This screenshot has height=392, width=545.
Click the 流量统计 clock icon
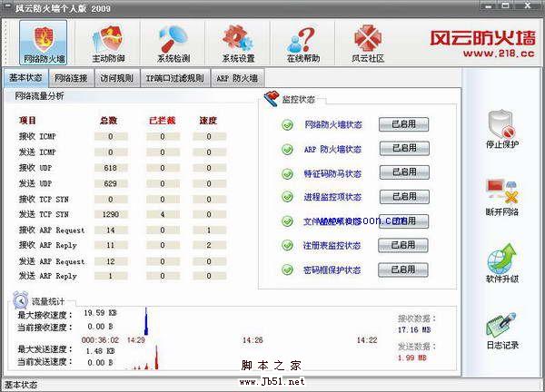[21, 300]
